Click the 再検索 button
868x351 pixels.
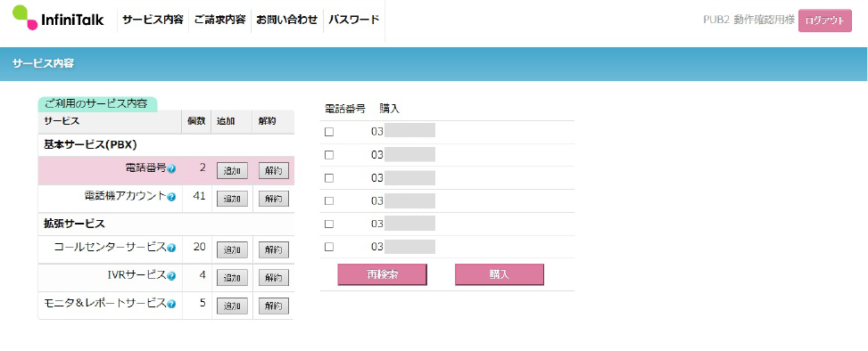(x=382, y=274)
